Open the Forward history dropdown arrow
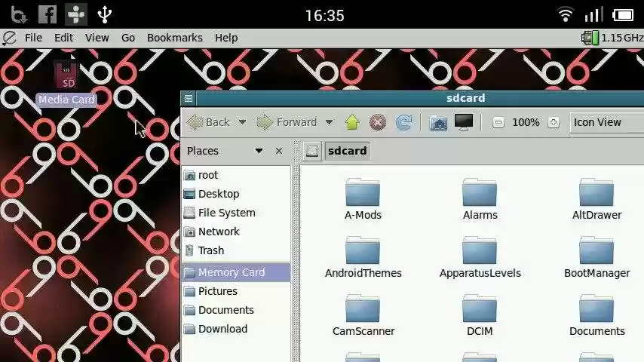This screenshot has height=362, width=644. tap(329, 122)
